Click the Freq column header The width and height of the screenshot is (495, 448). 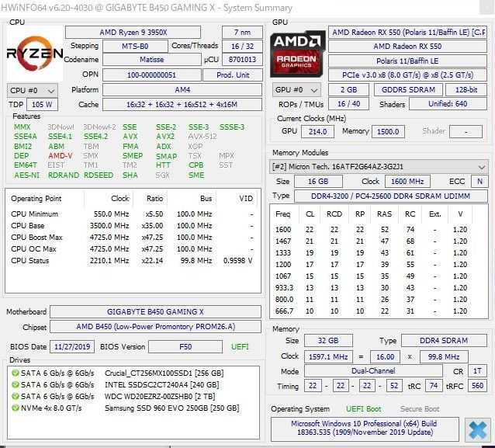click(x=283, y=214)
